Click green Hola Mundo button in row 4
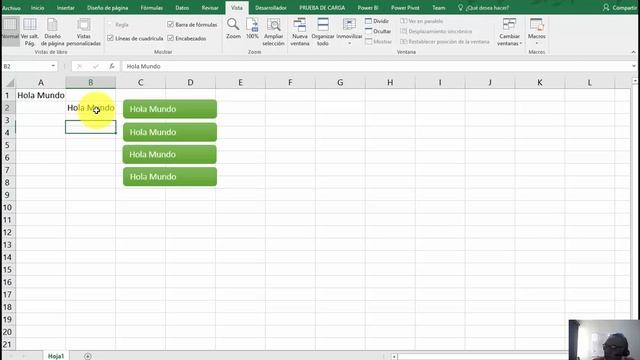Viewport: 640px width, 360px height. pos(170,132)
